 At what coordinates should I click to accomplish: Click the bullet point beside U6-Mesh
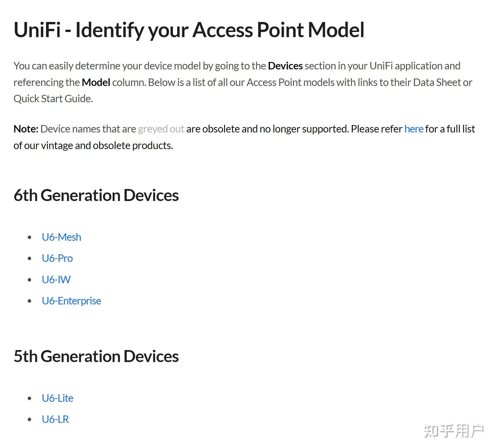coord(29,237)
